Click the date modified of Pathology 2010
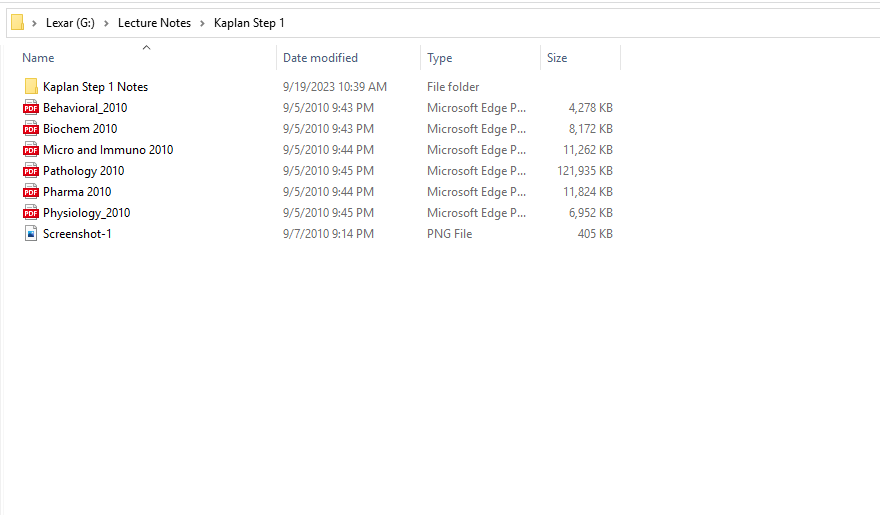 click(x=328, y=171)
